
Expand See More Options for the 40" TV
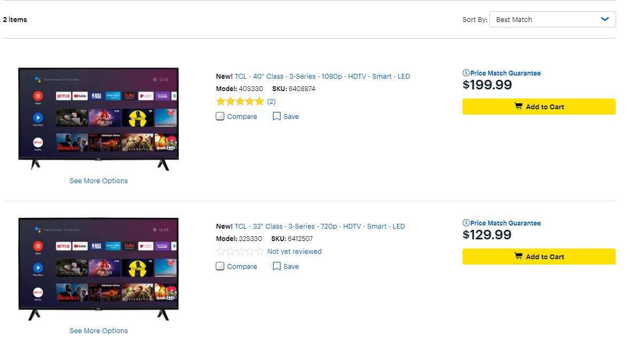[x=98, y=180]
